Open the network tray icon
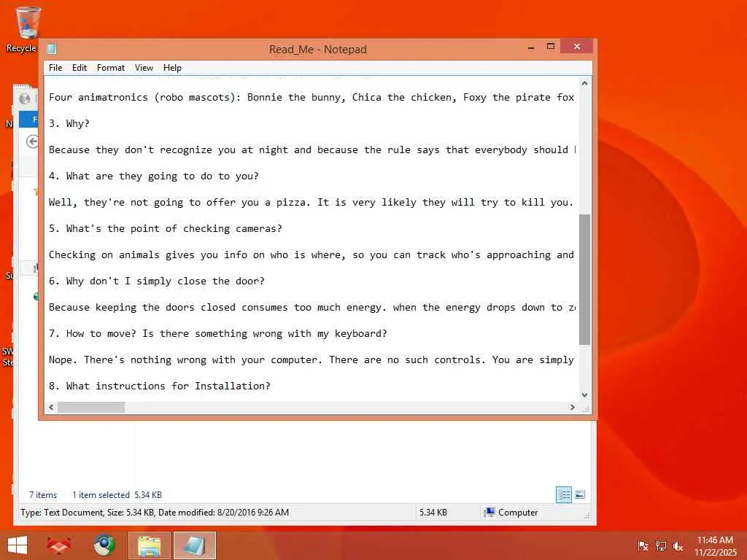 point(661,545)
